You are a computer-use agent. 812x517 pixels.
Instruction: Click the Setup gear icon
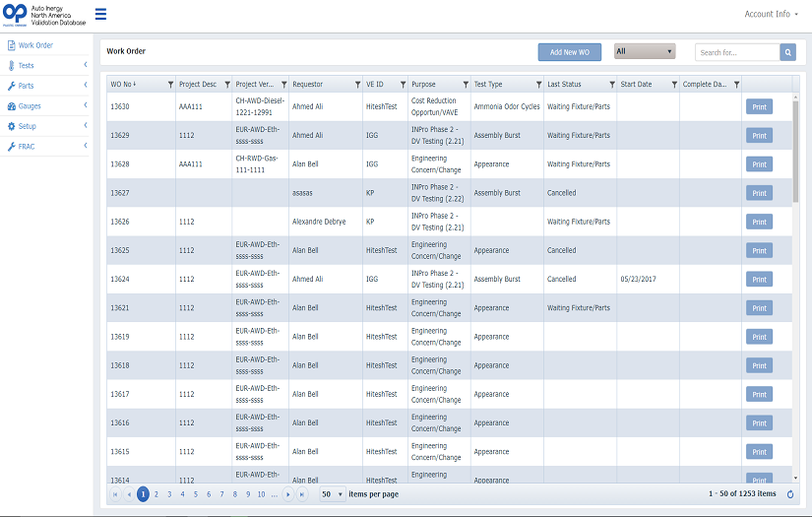pyautogui.click(x=12, y=126)
